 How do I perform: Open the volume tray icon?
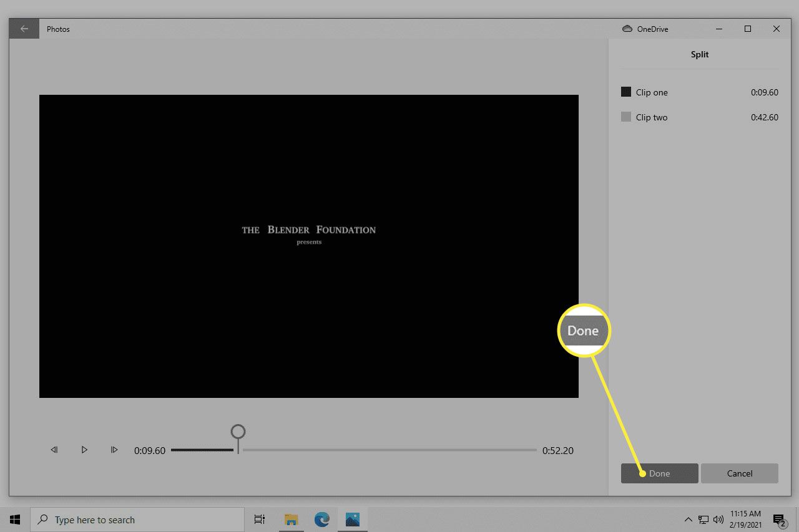pos(718,520)
